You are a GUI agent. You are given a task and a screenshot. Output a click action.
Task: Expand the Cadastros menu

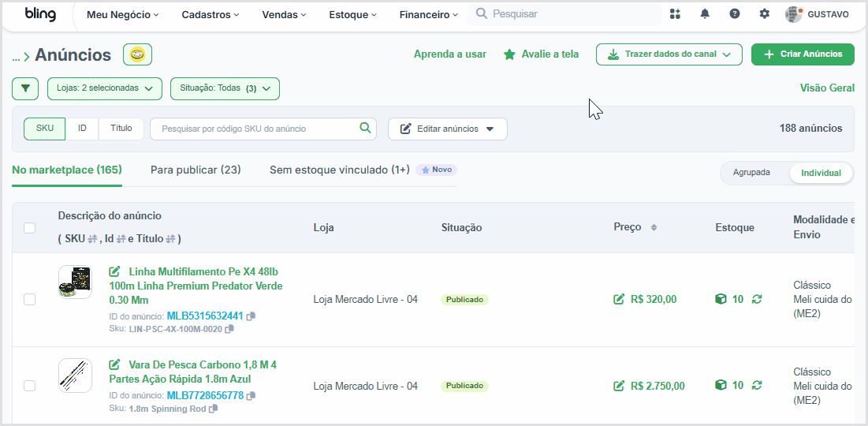(210, 15)
